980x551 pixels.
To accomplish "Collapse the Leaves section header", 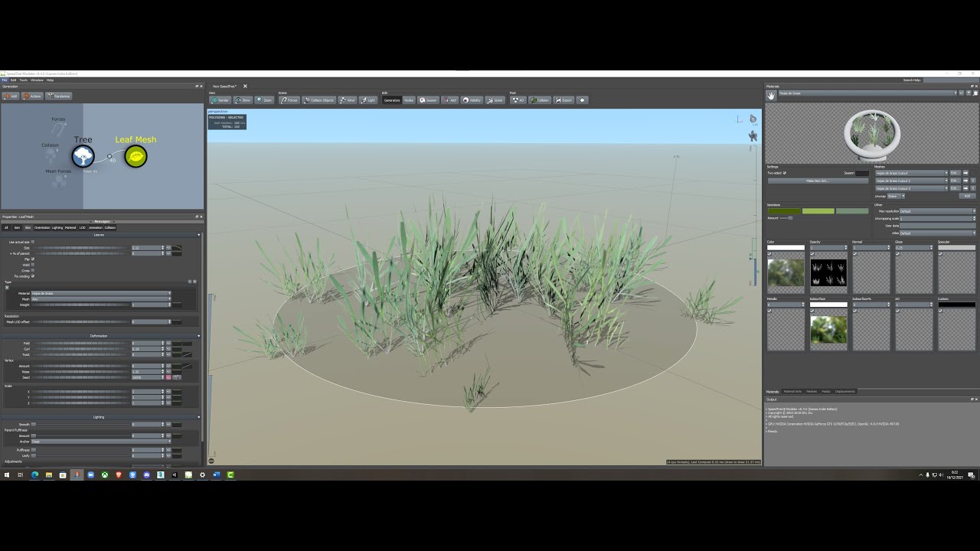I will (x=101, y=235).
